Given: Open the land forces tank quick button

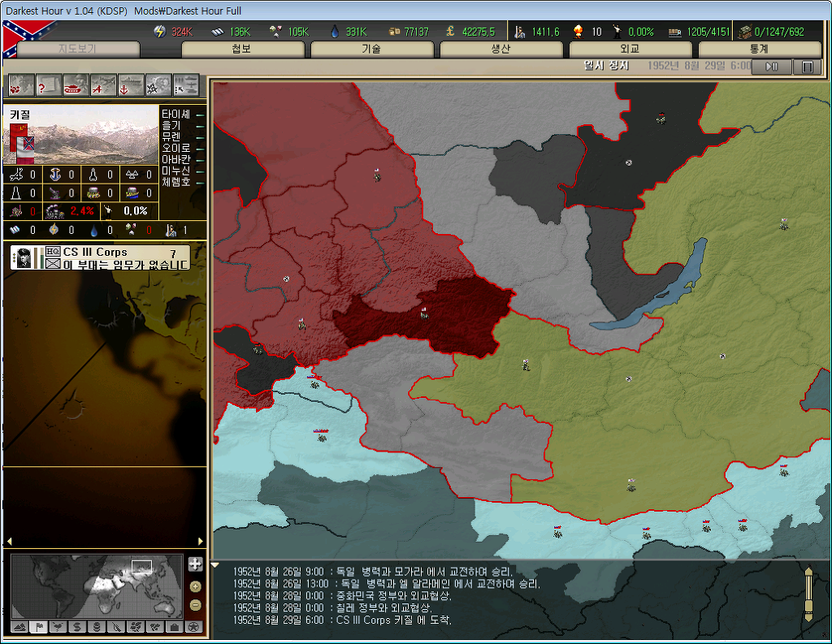Looking at the screenshot, I should point(76,85).
